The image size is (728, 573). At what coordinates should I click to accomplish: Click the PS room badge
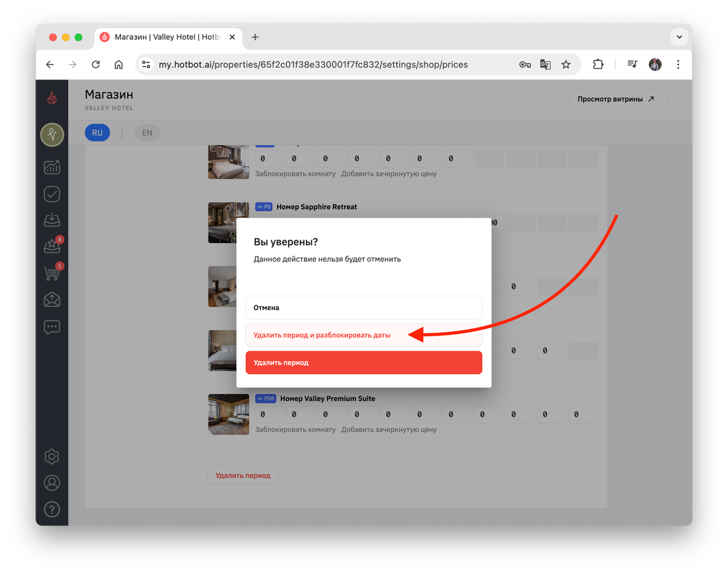tap(264, 207)
